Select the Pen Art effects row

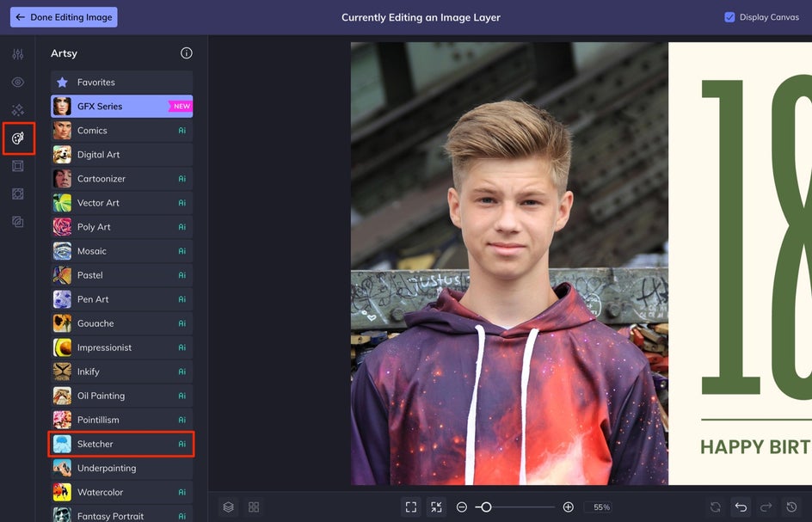(121, 299)
